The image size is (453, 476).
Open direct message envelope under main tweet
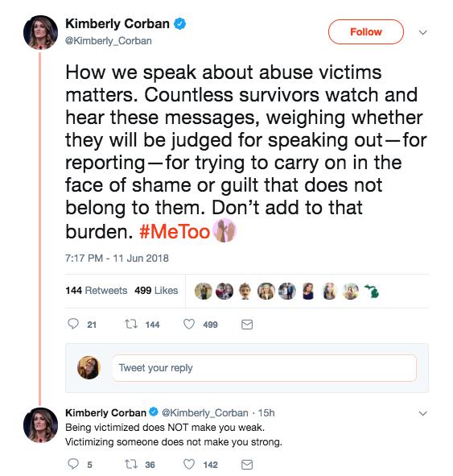click(247, 325)
